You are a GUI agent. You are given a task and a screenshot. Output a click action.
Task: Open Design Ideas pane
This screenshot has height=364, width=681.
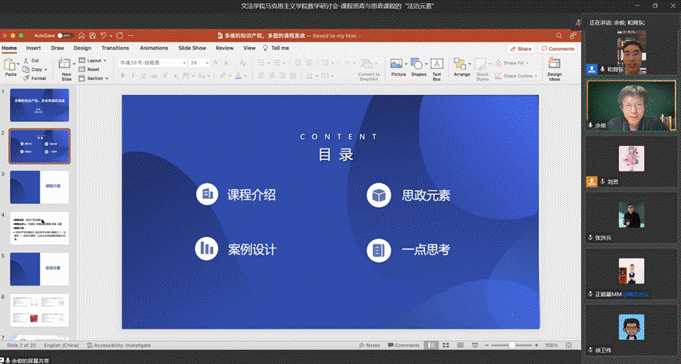pos(554,69)
